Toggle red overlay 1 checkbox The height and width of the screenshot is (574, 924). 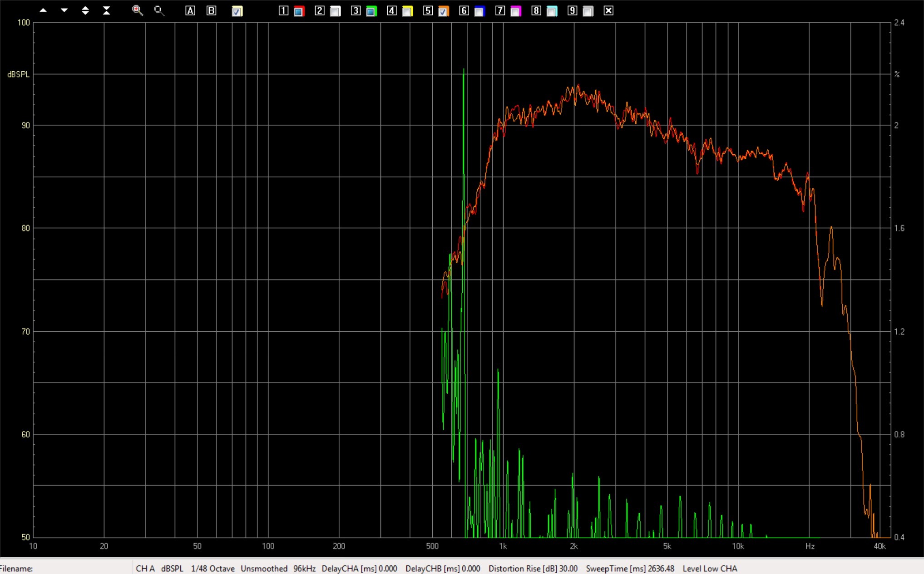coord(299,11)
